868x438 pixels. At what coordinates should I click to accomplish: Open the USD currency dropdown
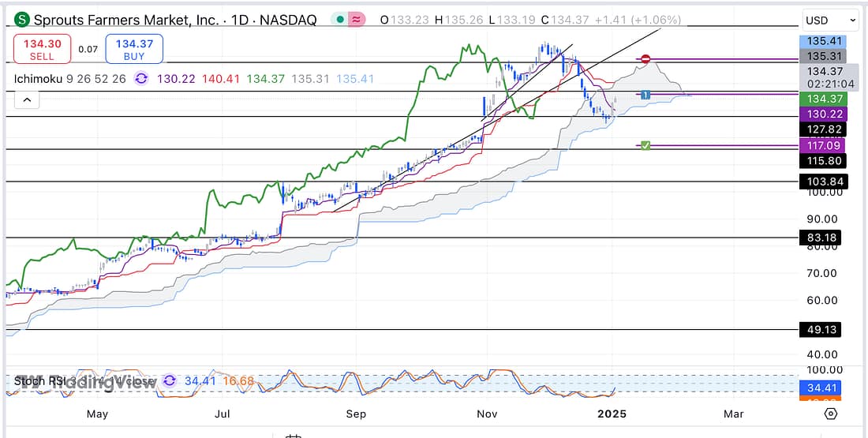830,20
